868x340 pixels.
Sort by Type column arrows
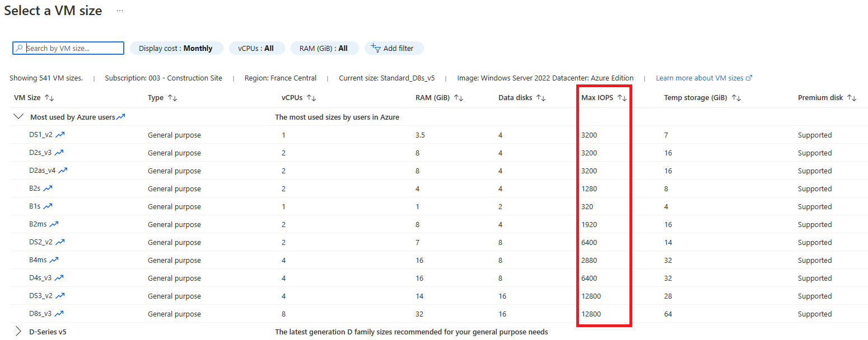click(172, 98)
